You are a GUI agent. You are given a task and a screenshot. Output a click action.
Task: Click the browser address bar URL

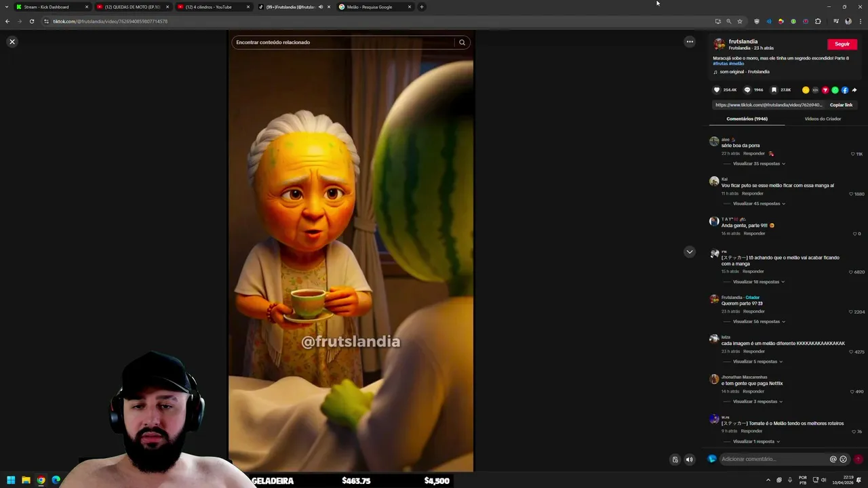click(x=110, y=21)
